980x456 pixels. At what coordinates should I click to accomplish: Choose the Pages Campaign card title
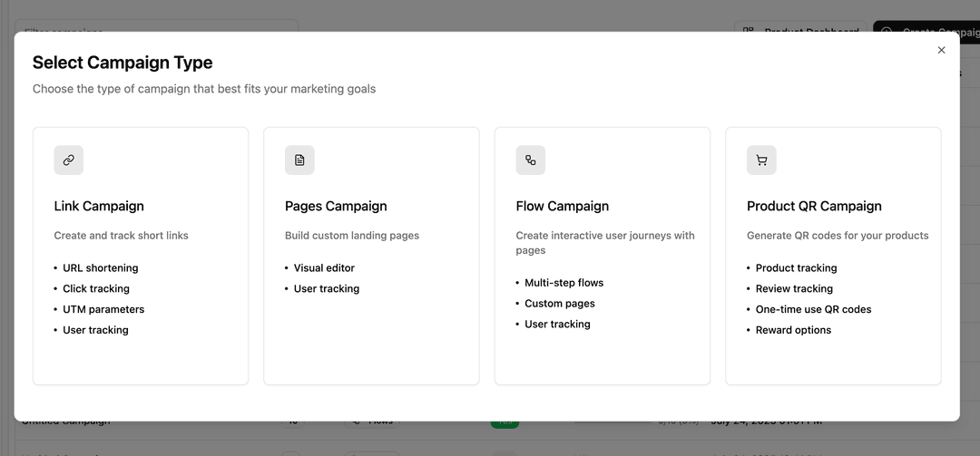[x=336, y=206]
